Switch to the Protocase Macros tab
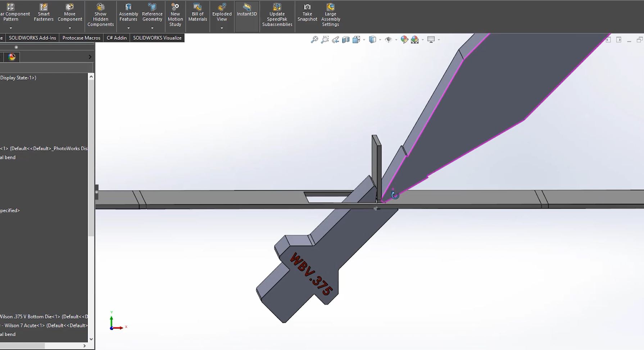The width and height of the screenshot is (644, 350). pyautogui.click(x=81, y=38)
